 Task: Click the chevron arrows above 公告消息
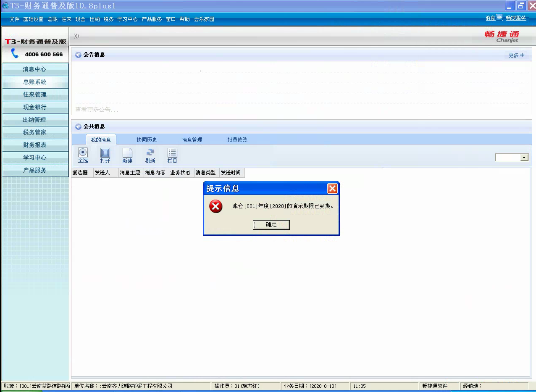[x=76, y=36]
